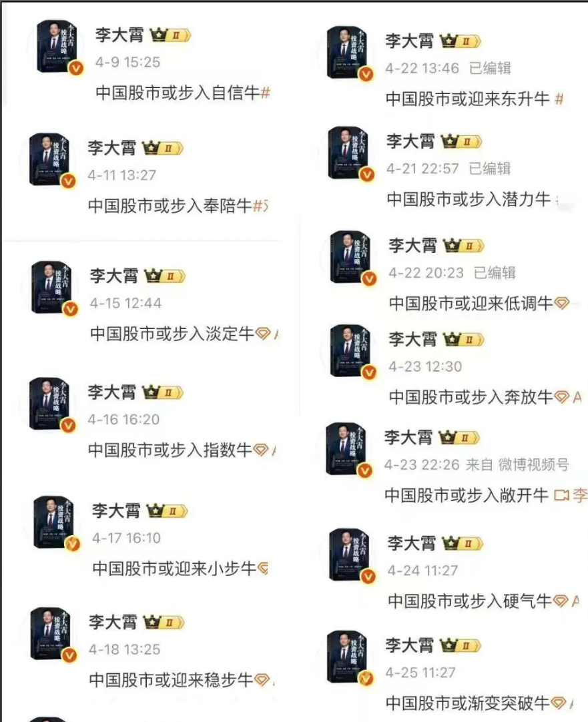Click crown badge on 4-22 13:46 post
The image size is (588, 722).
point(461,41)
